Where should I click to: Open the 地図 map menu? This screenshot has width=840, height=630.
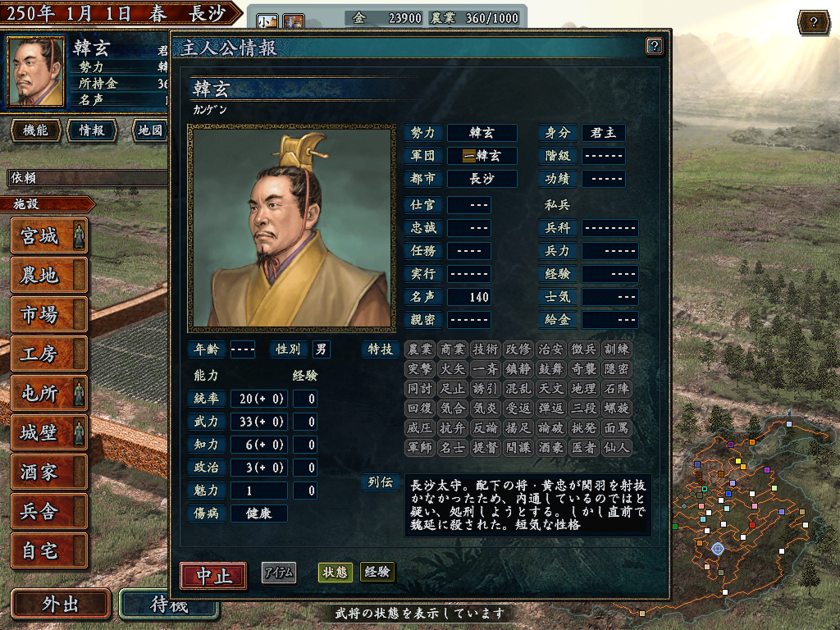tap(150, 130)
